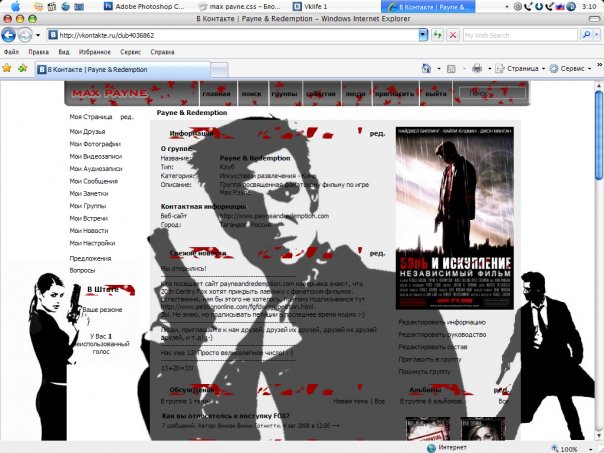The height and width of the screenshot is (453, 604).
Task: Click the Print toolbar icon
Action: coord(477,69)
